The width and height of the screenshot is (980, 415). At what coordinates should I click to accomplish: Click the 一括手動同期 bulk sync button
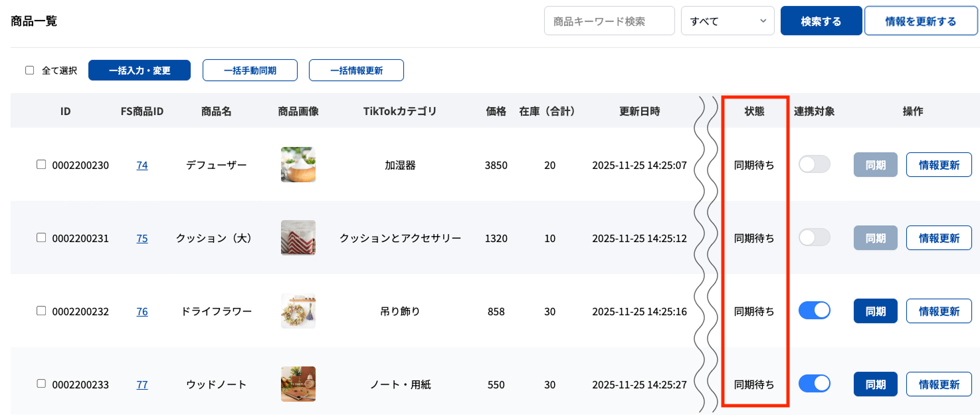tap(250, 70)
